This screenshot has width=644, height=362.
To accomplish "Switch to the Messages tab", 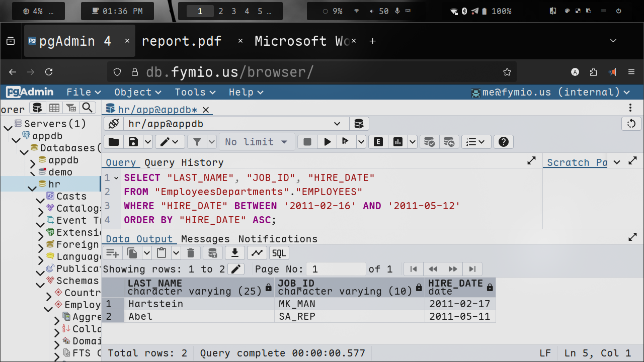I will [x=205, y=239].
